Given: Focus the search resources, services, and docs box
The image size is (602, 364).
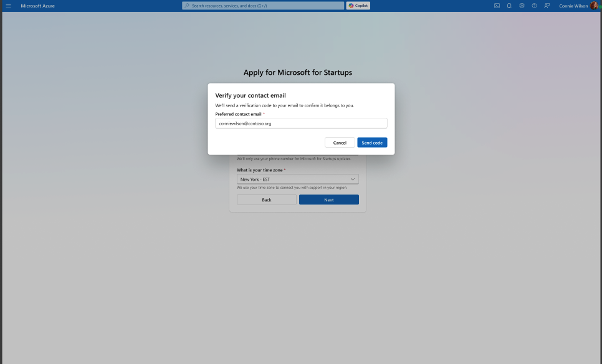Looking at the screenshot, I should tap(263, 6).
